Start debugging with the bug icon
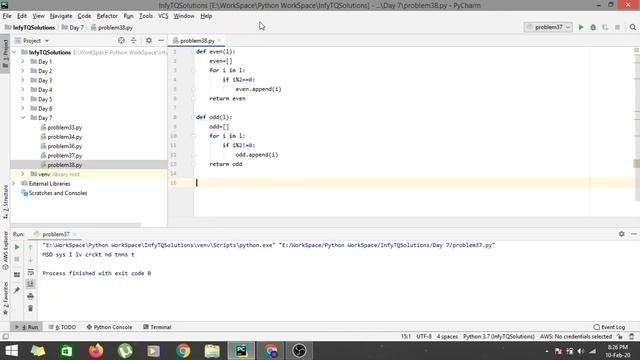 593,27
